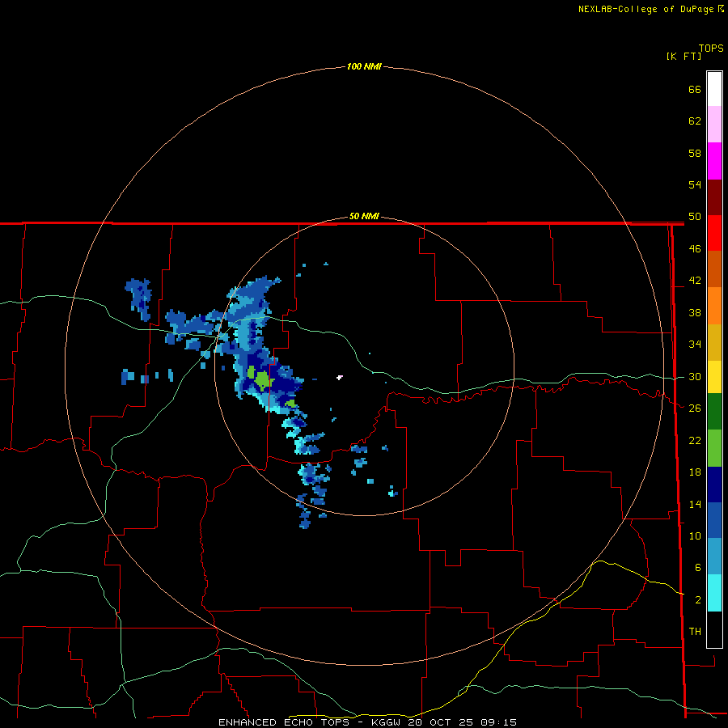Click the legend value 62
This screenshot has width=728, height=728.
click(x=695, y=121)
